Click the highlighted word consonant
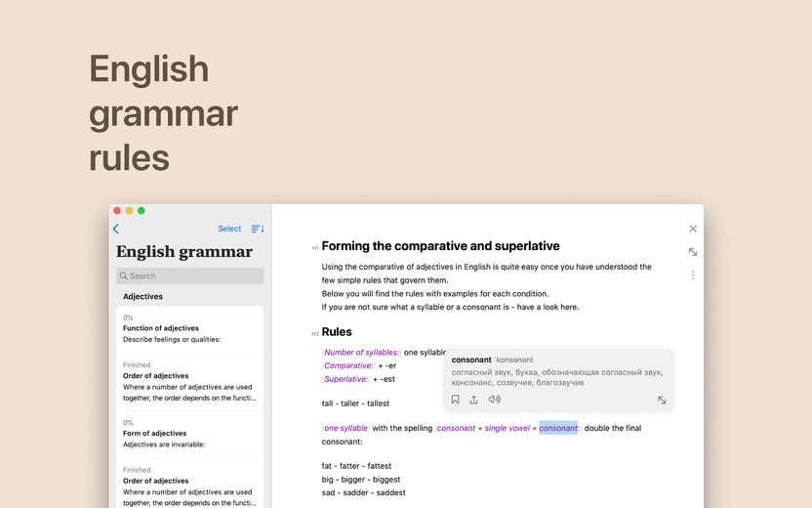812x508 pixels. point(558,428)
